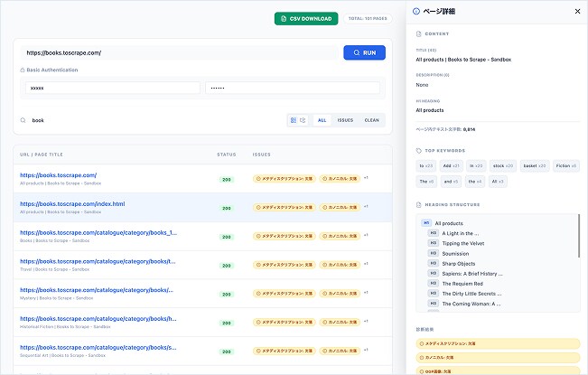Viewport: 588px width, 375px height.
Task: Click the Basic Authentication username field
Action: click(113, 89)
